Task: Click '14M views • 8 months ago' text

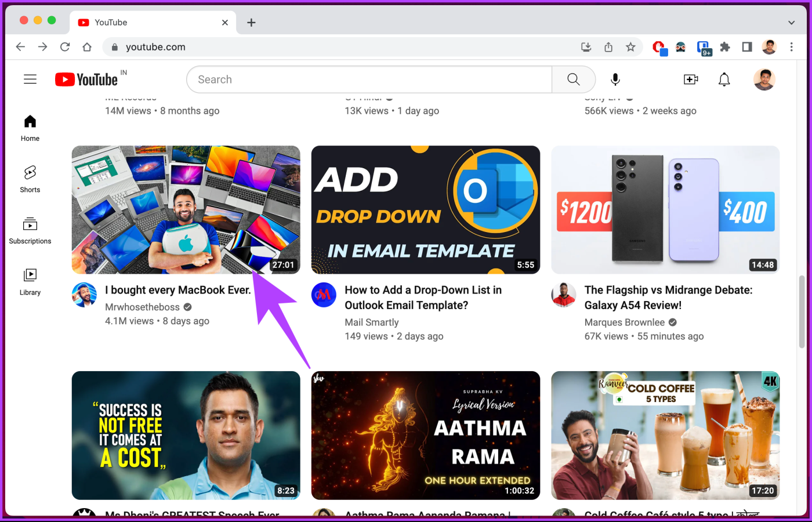Action: tap(162, 111)
